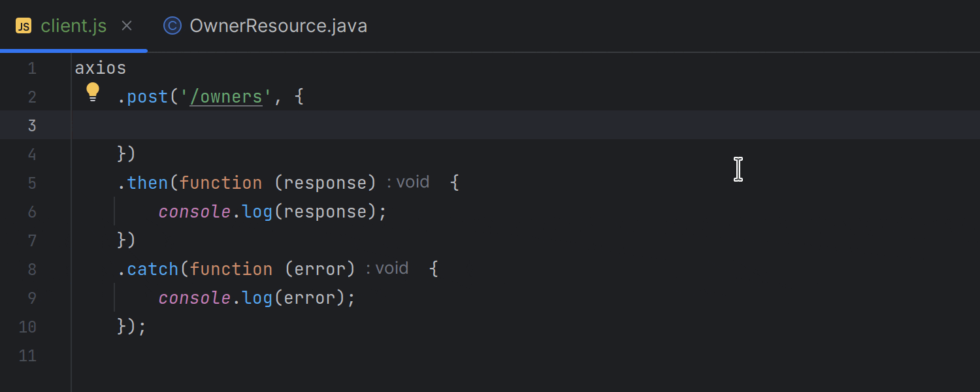The width and height of the screenshot is (980, 392).
Task: Close the client.js tab
Action: 126,25
